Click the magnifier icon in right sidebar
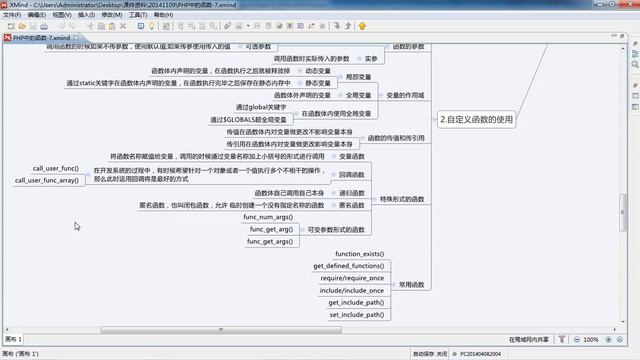 pyautogui.click(x=635, y=64)
